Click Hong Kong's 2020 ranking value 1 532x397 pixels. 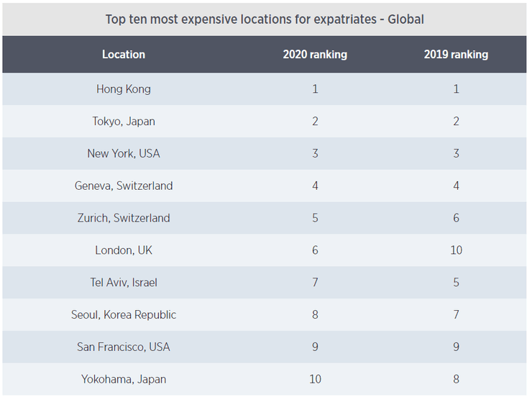pos(315,89)
